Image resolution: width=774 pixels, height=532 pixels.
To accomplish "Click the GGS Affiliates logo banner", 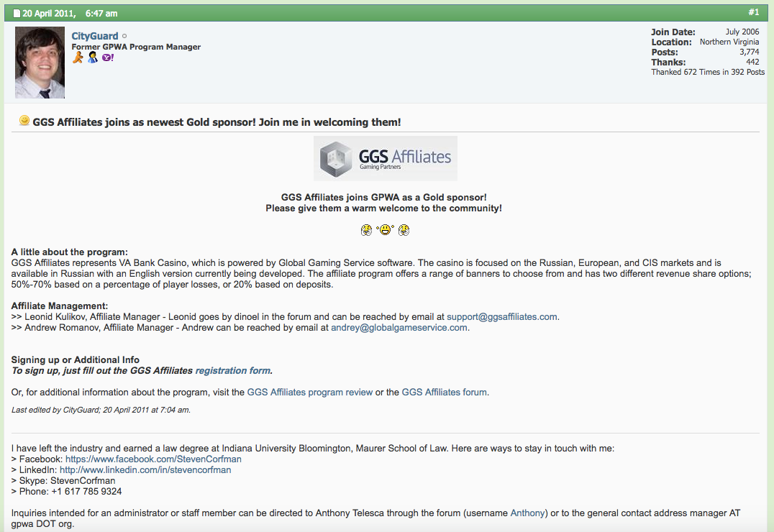I will pyautogui.click(x=385, y=158).
